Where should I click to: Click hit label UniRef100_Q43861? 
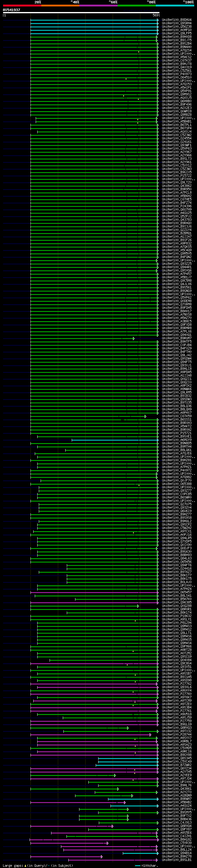176,789
